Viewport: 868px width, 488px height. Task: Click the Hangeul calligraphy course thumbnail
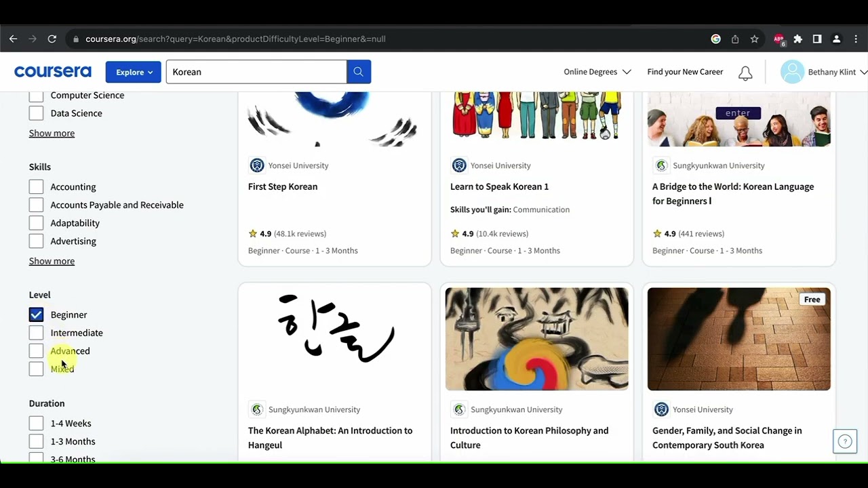(x=335, y=339)
